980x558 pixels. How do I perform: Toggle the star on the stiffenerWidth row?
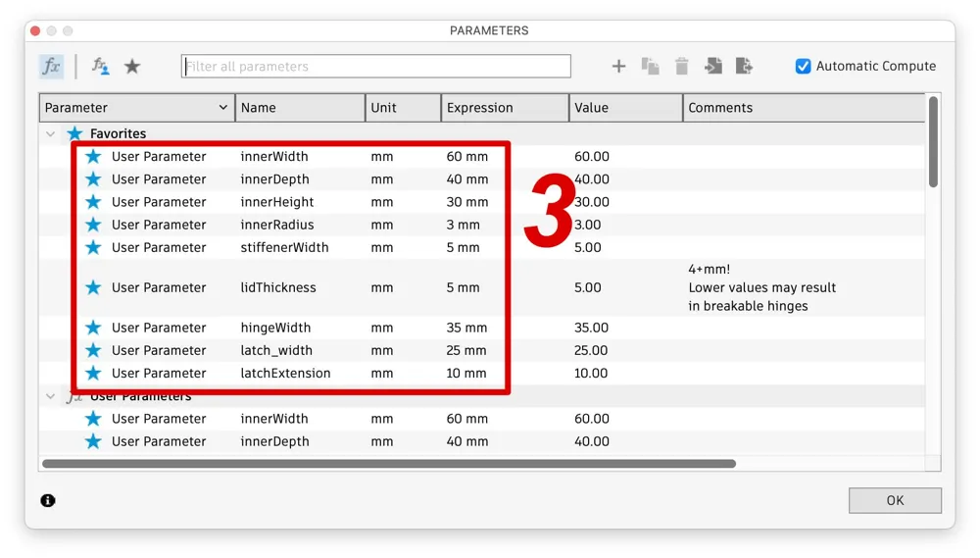93,248
